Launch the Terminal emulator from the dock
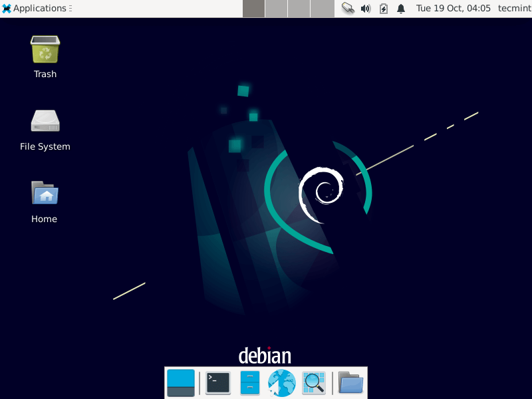Image resolution: width=532 pixels, height=399 pixels. (x=218, y=383)
